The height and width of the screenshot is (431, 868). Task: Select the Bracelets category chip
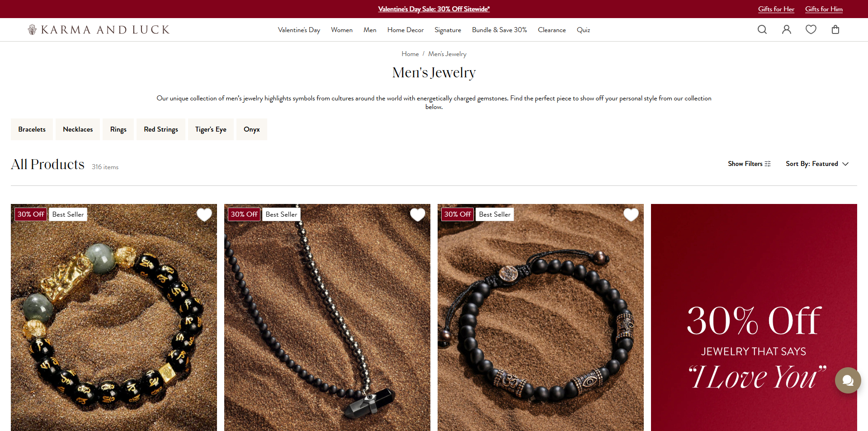coord(32,129)
